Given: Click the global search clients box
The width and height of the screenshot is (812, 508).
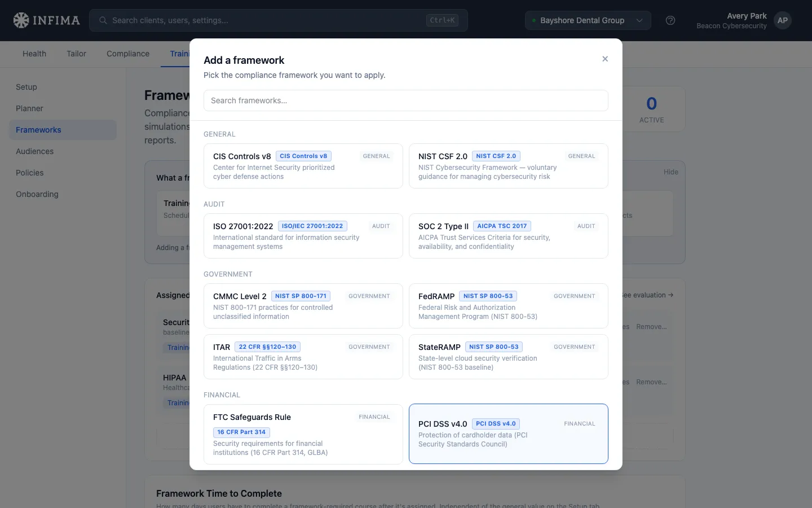Looking at the screenshot, I should [279, 20].
